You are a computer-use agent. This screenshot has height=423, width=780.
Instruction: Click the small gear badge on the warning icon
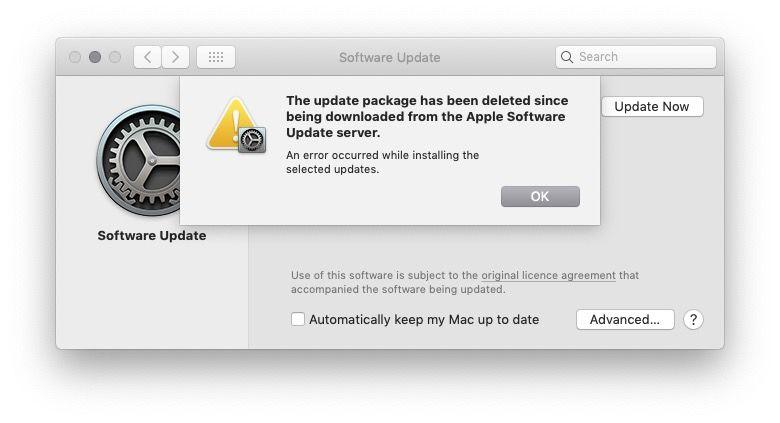253,140
